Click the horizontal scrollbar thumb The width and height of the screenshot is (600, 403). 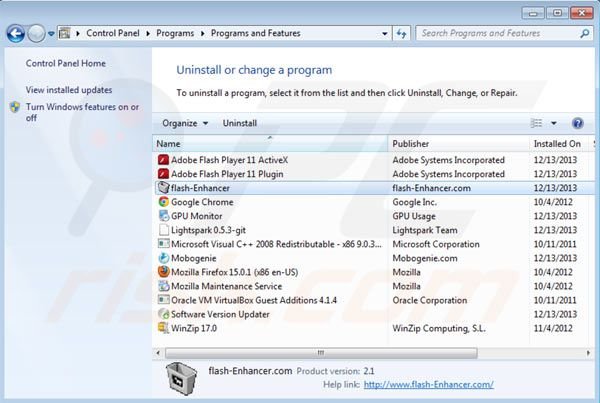[321, 352]
